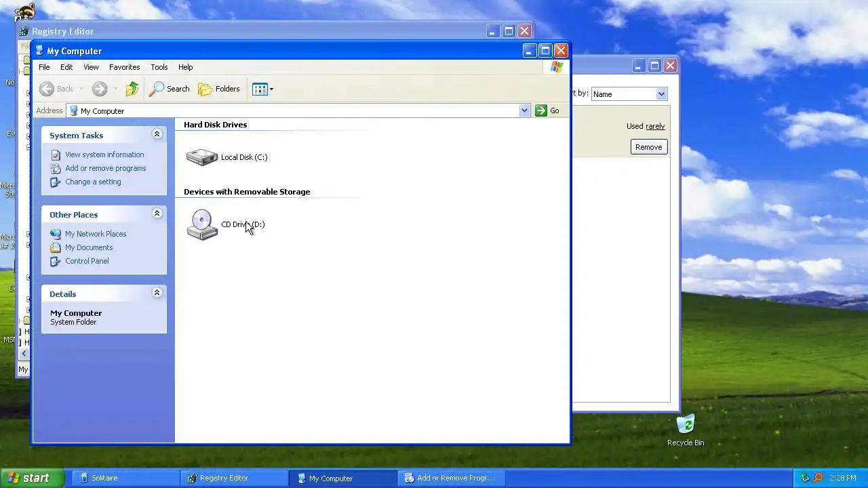Click the Add or remove programs icon
This screenshot has height=488, width=868.
tap(56, 169)
